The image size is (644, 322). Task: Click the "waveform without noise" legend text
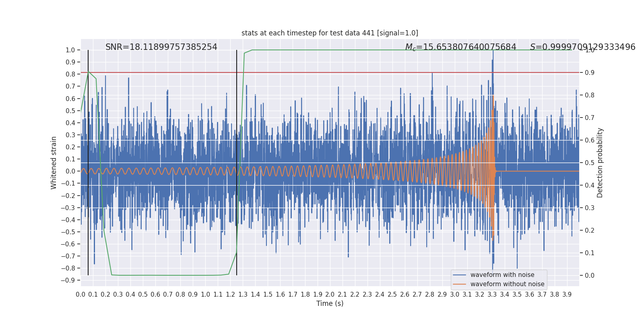[x=507, y=284]
